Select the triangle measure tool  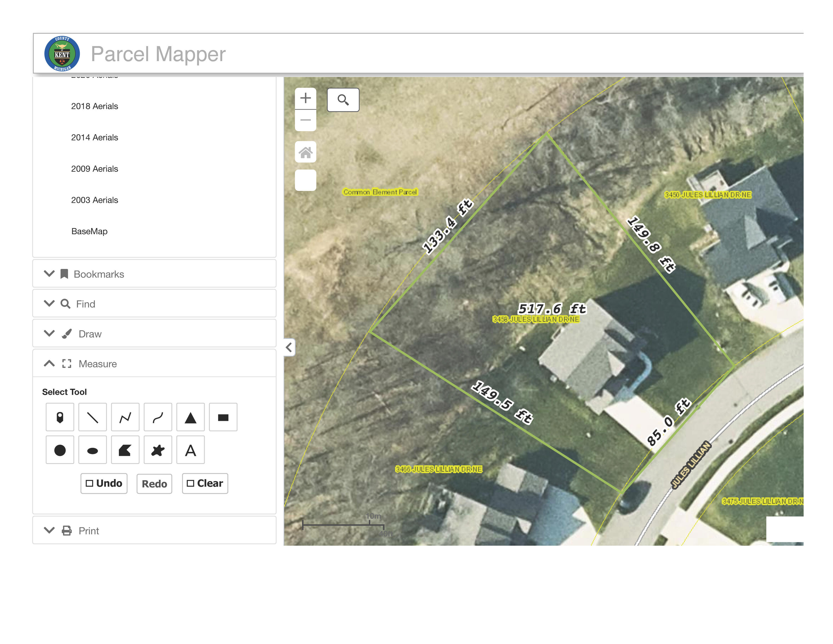(x=190, y=417)
